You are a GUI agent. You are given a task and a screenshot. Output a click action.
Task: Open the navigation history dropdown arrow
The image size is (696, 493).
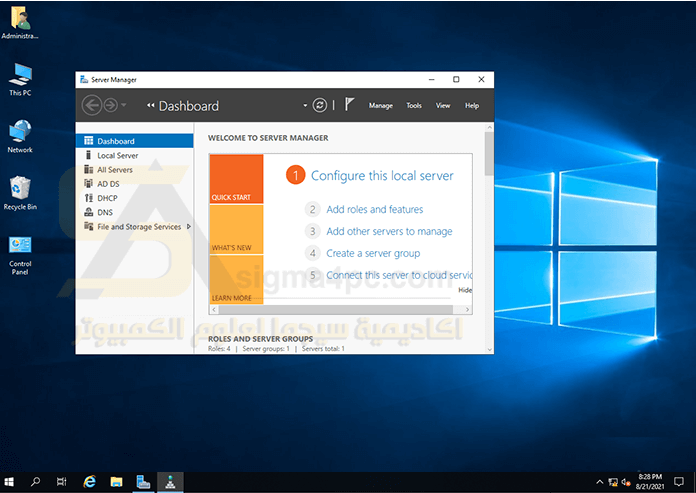pos(124,106)
